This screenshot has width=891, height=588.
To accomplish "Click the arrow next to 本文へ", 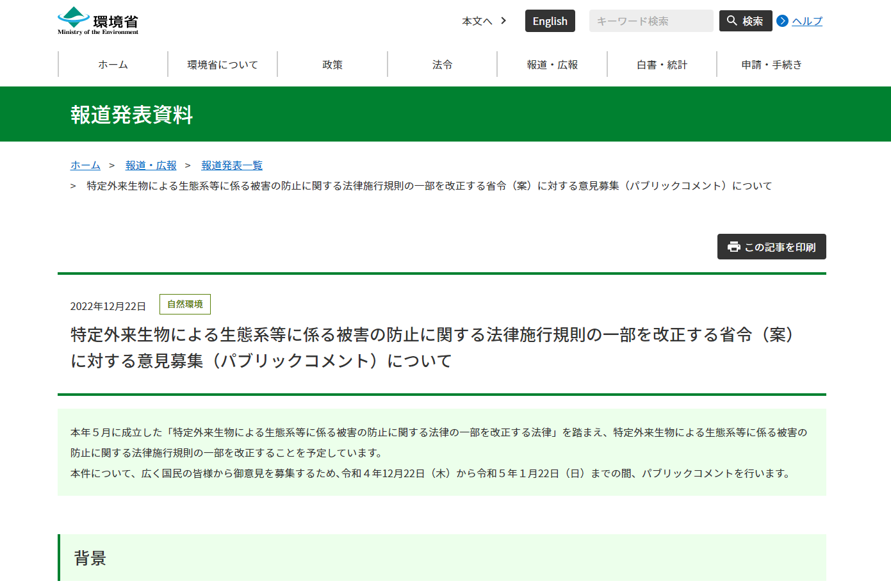I will click(x=503, y=20).
